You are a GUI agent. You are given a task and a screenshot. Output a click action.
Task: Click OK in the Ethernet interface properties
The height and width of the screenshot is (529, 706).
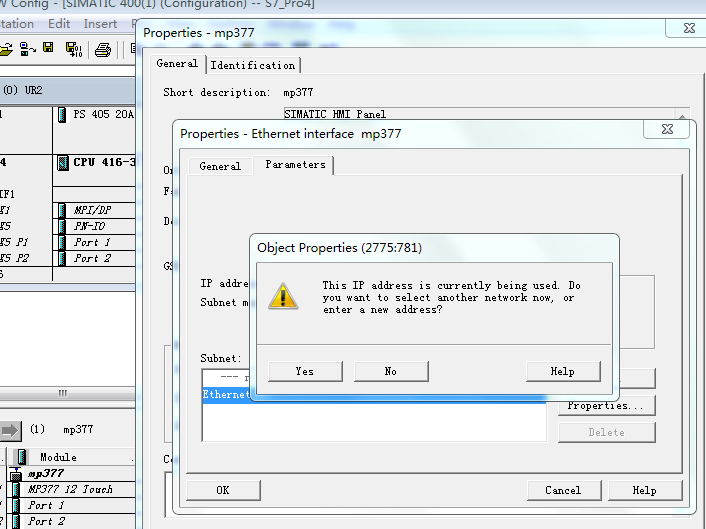tap(223, 490)
